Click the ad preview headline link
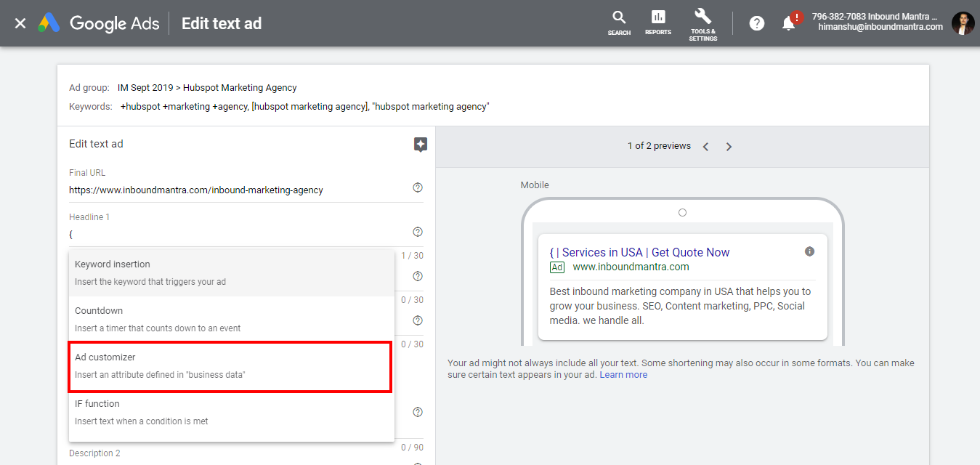Image resolution: width=980 pixels, height=465 pixels. click(x=639, y=252)
